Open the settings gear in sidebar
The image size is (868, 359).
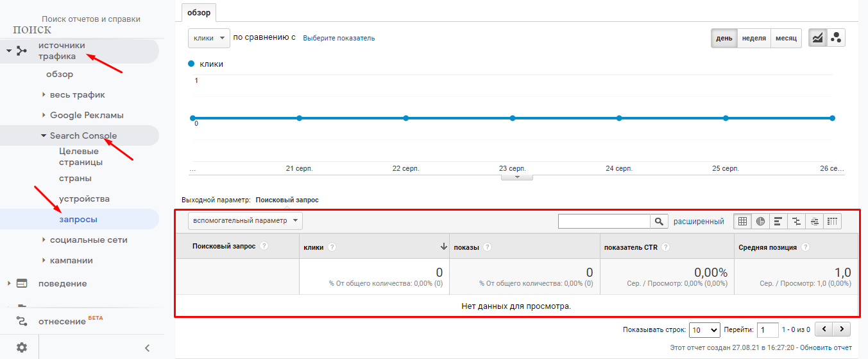22,347
